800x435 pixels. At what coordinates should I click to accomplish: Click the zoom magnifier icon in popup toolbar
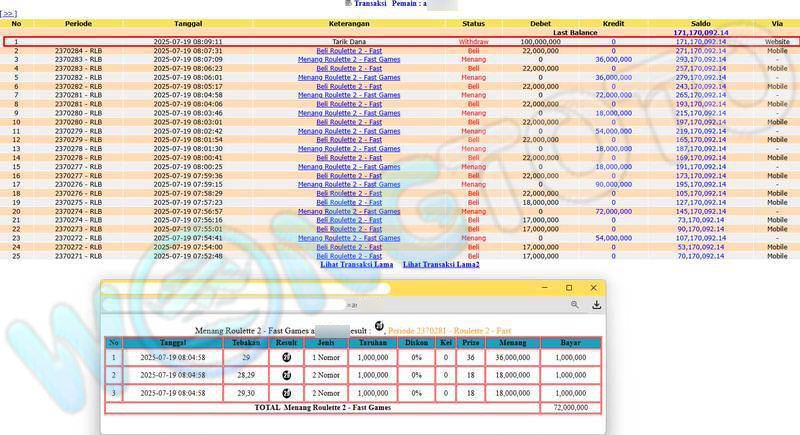point(575,305)
